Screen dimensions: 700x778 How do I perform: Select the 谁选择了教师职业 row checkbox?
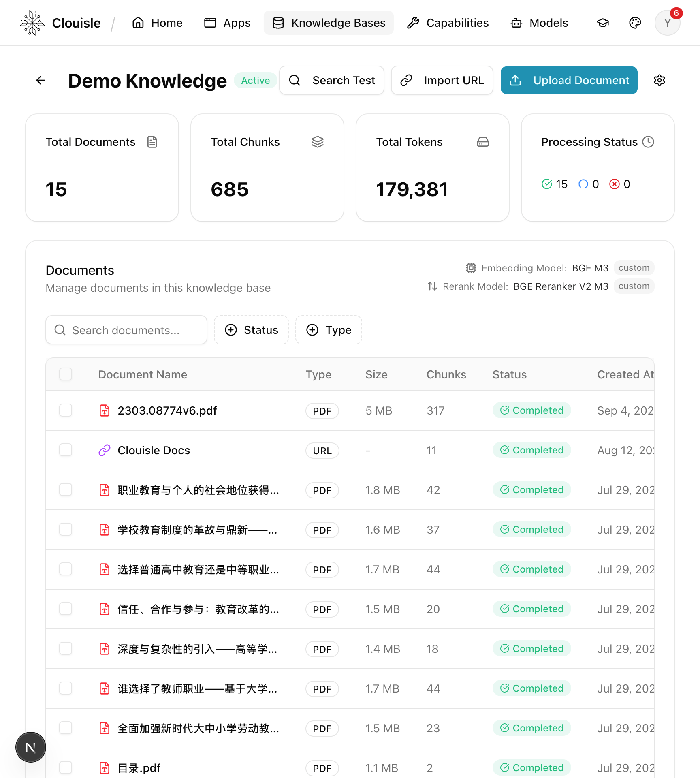click(x=66, y=688)
